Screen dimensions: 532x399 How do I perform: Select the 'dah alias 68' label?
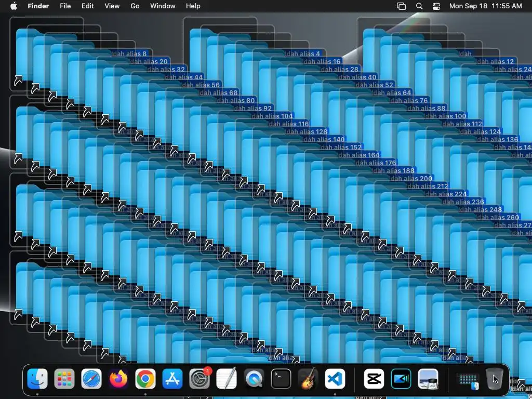click(x=219, y=92)
